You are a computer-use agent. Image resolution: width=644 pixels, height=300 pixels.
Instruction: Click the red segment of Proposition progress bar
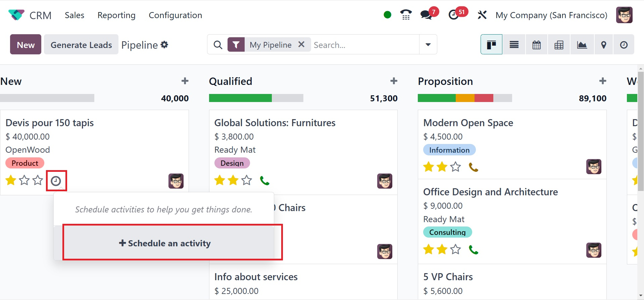pyautogui.click(x=484, y=98)
